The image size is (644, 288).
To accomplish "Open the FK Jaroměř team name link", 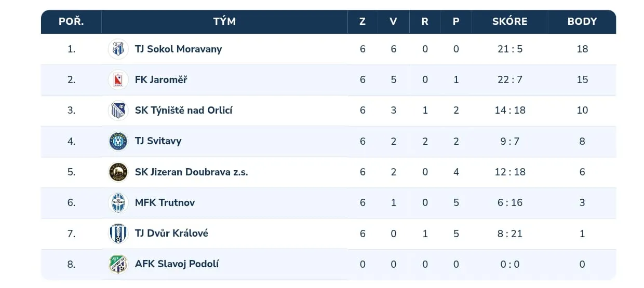I will (161, 80).
